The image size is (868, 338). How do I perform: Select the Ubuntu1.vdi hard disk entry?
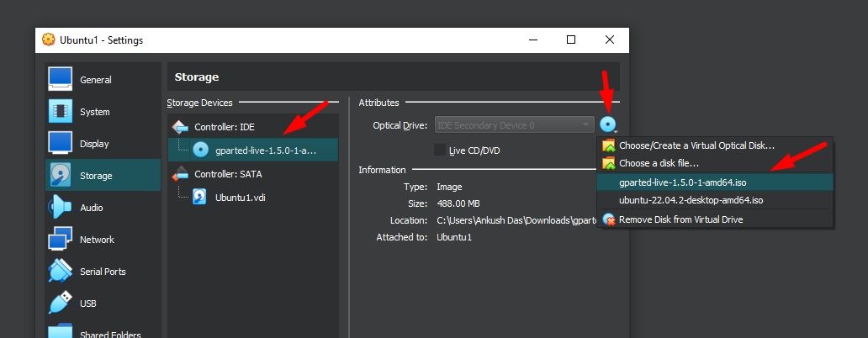(x=253, y=197)
